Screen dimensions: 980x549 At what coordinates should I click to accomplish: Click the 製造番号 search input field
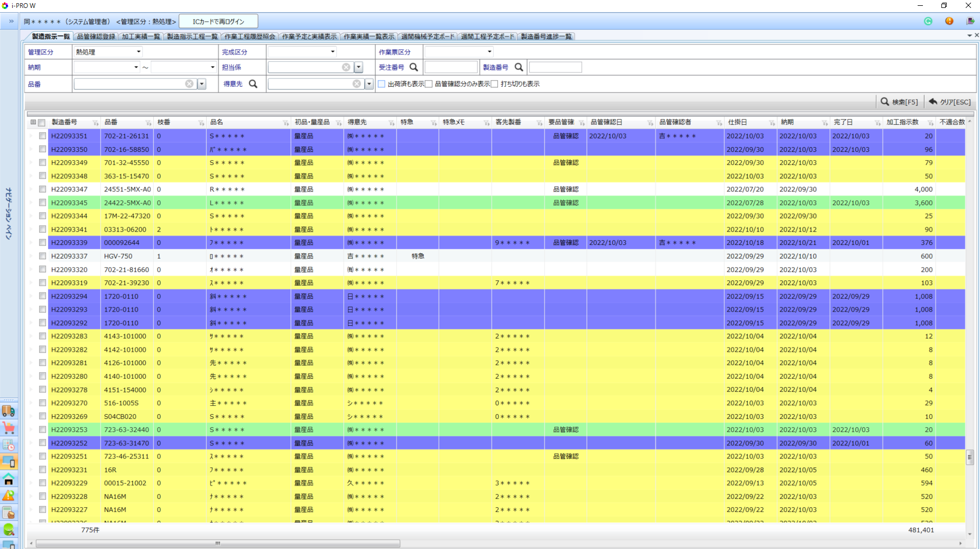click(x=555, y=67)
